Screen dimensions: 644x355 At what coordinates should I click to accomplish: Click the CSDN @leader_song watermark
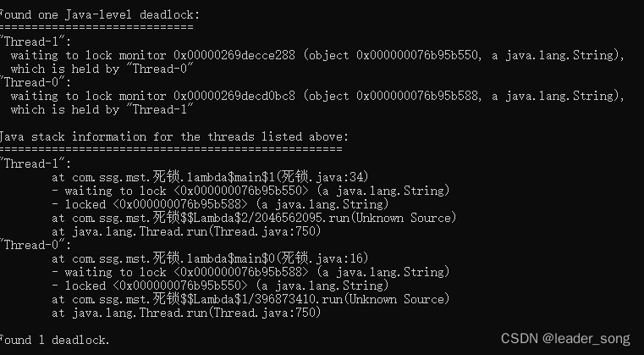click(x=565, y=339)
